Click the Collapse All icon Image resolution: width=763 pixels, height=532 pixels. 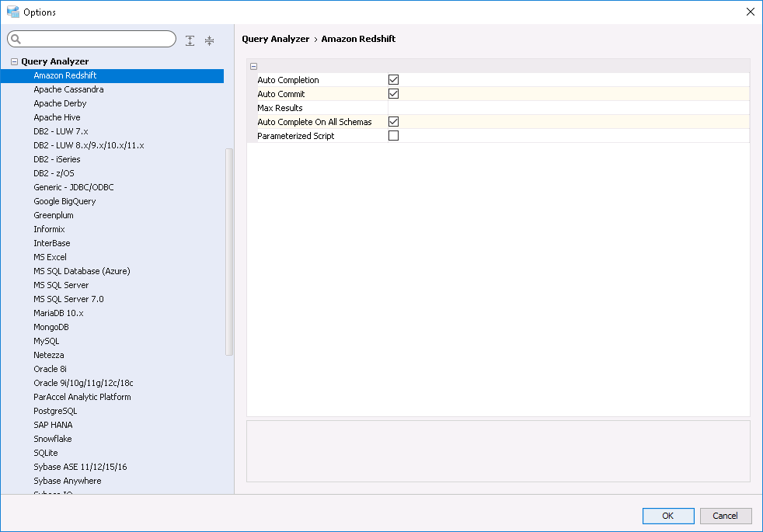coord(209,40)
